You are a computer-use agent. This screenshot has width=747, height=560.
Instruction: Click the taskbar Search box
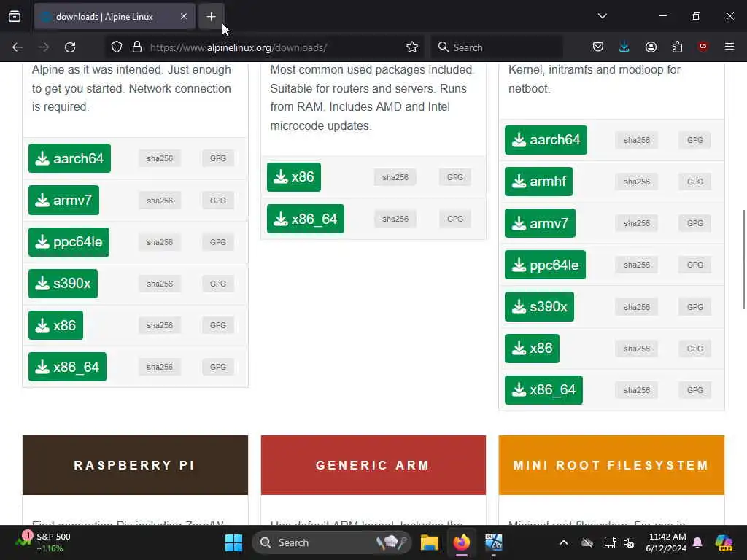tap(332, 542)
